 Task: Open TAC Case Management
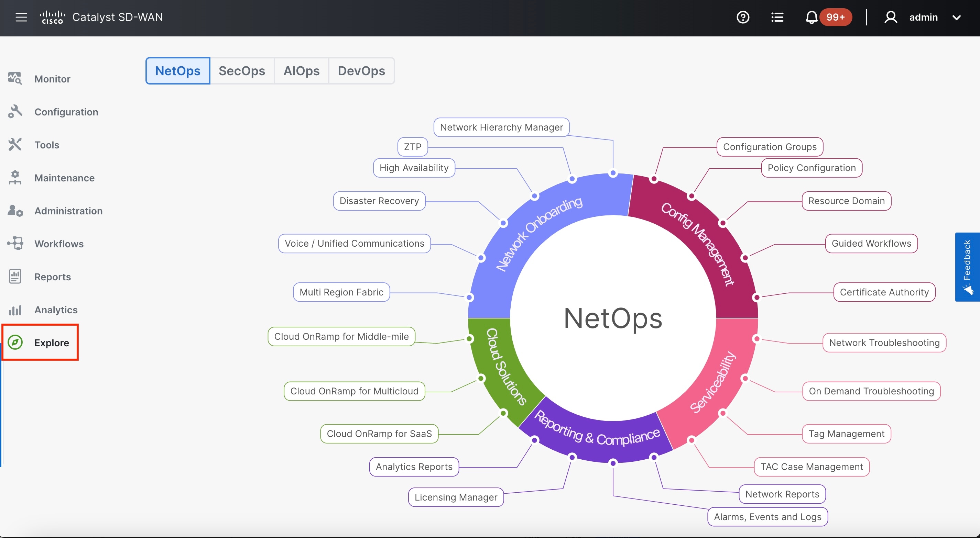[x=812, y=467]
